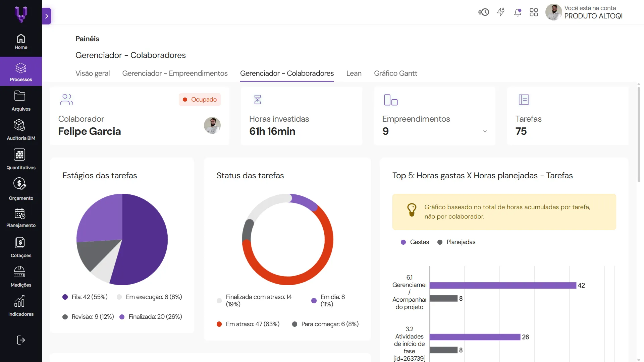Screen dimensions: 644x362
Task: Open the PRODUTO ALTOQI account menu
Action: [x=593, y=12]
